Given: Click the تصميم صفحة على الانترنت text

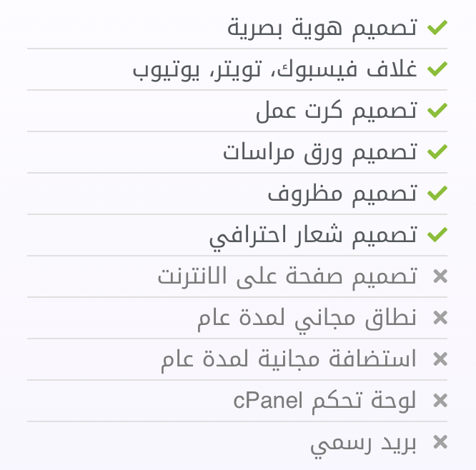Looking at the screenshot, I should (287, 276).
